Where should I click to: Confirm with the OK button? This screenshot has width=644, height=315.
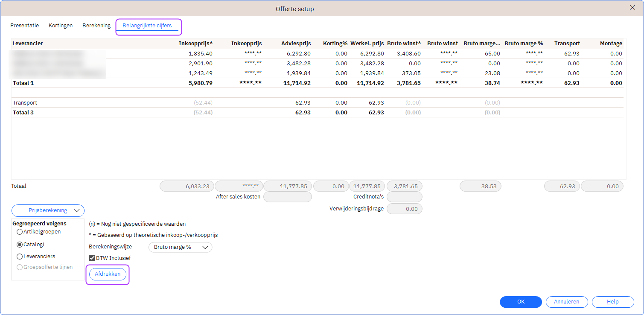pos(521,302)
